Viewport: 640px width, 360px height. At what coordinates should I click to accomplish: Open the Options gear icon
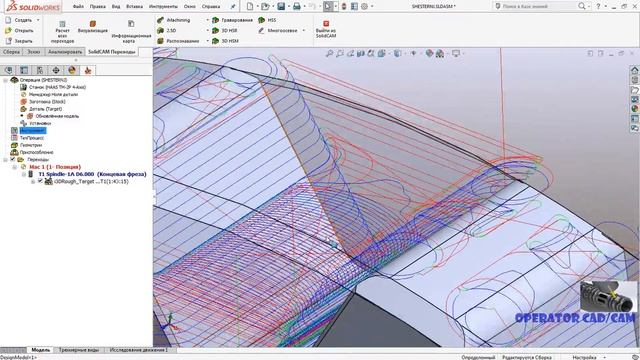pyautogui.click(x=364, y=6)
